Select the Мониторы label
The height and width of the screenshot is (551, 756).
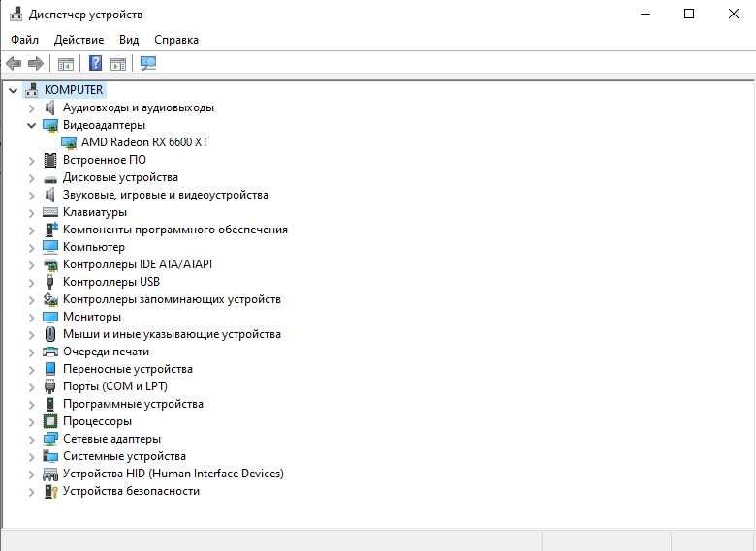tap(92, 317)
